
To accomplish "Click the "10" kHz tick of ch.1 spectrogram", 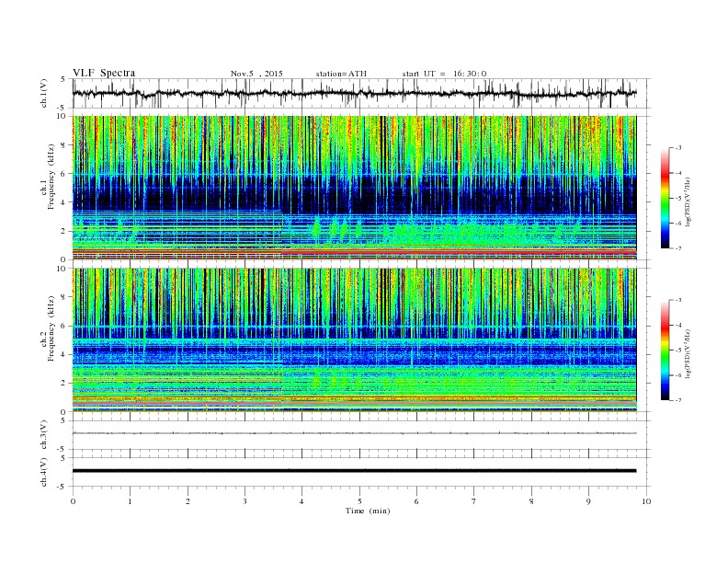I will [62, 116].
